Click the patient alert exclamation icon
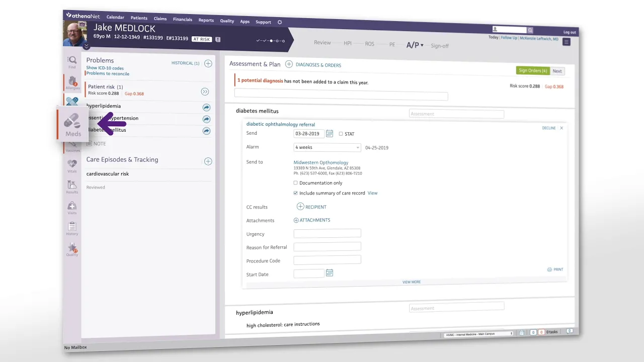The image size is (644, 362). click(x=218, y=39)
